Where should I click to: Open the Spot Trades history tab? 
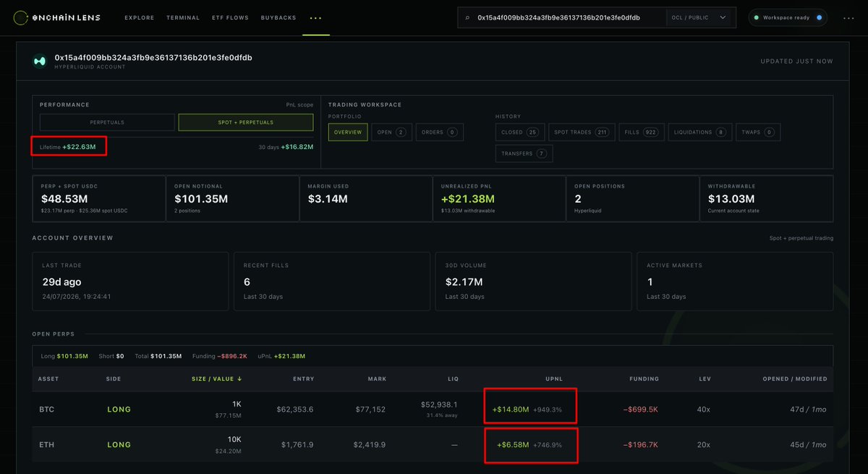tap(582, 132)
